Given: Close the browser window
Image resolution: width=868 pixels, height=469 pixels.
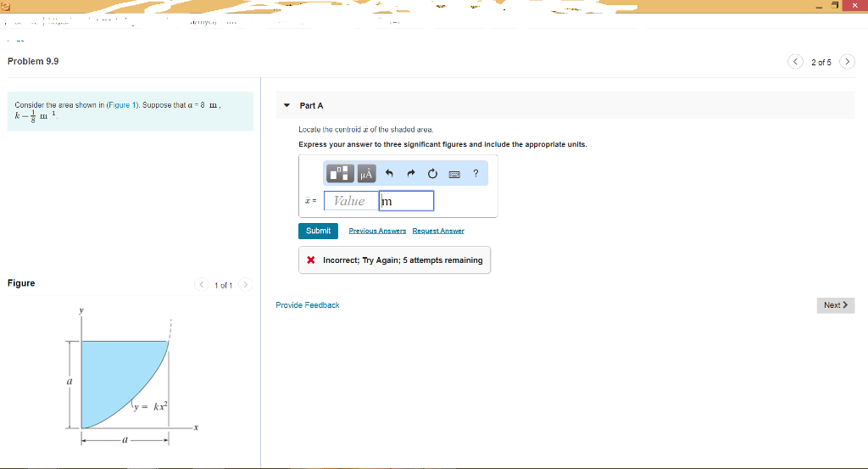Looking at the screenshot, I should pyautogui.click(x=854, y=5).
